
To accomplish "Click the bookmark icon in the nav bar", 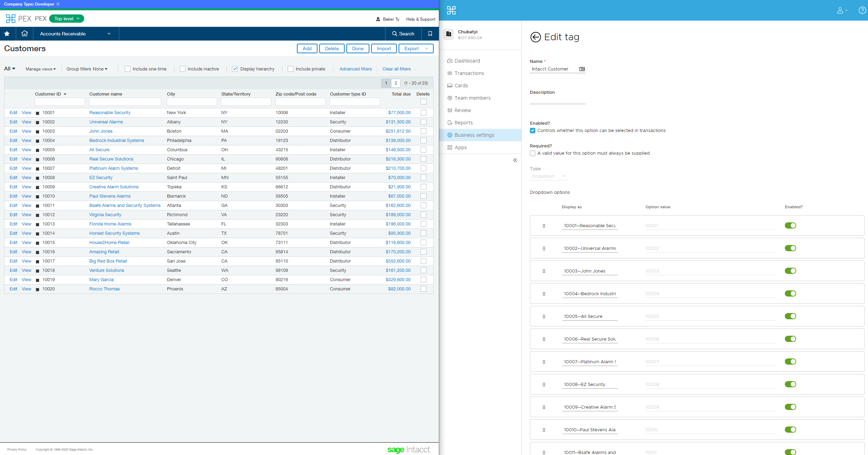I will tap(430, 34).
